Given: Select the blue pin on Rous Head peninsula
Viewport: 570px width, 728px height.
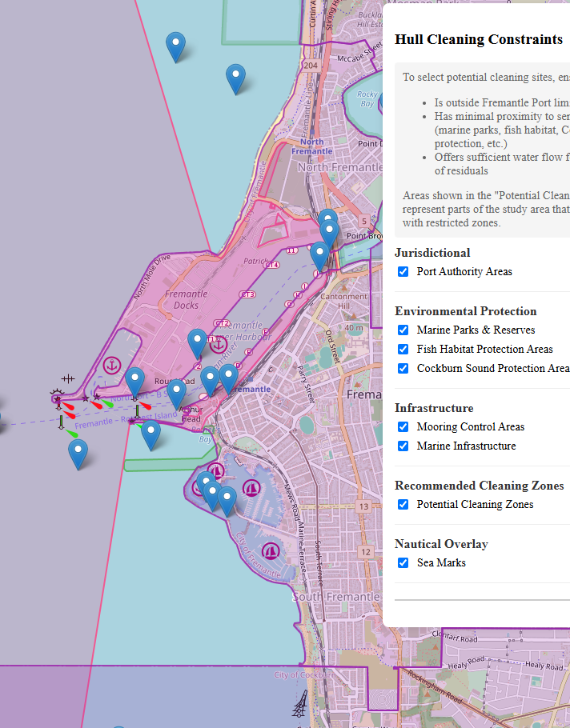Looking at the screenshot, I should (x=135, y=381).
